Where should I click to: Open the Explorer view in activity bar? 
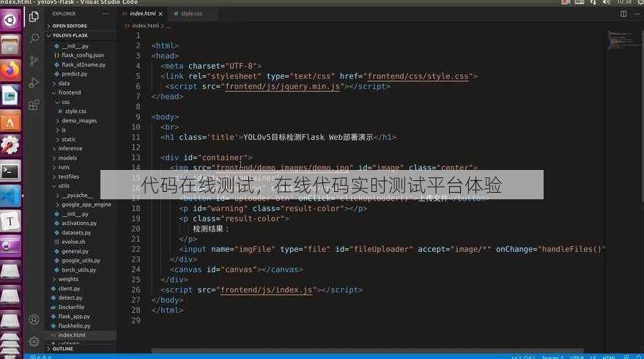[34, 16]
